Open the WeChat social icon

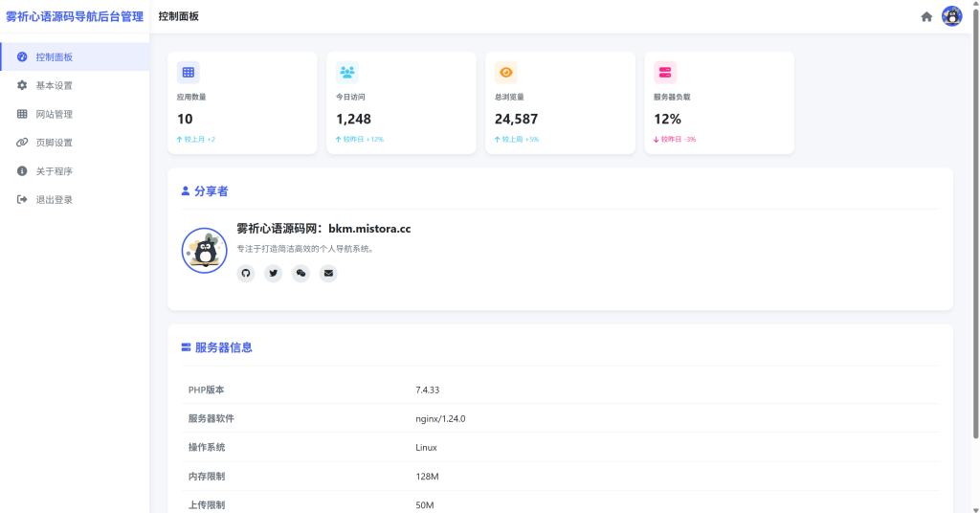pos(301,273)
